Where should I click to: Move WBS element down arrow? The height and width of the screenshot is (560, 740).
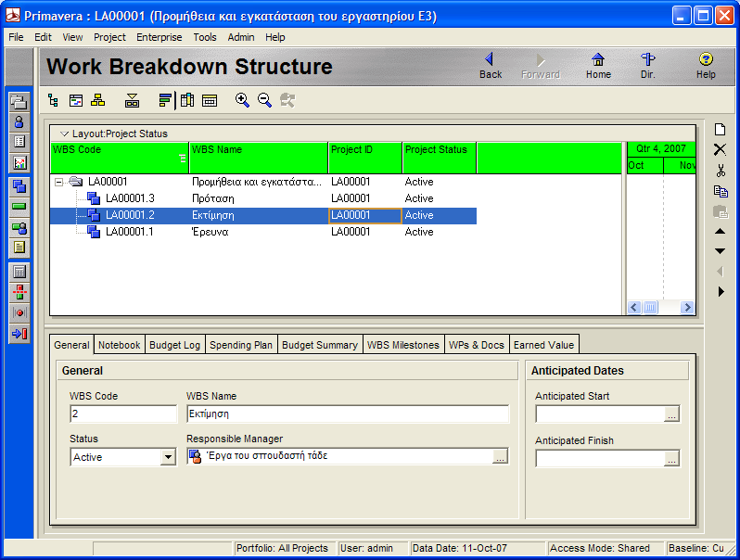pyautogui.click(x=721, y=251)
